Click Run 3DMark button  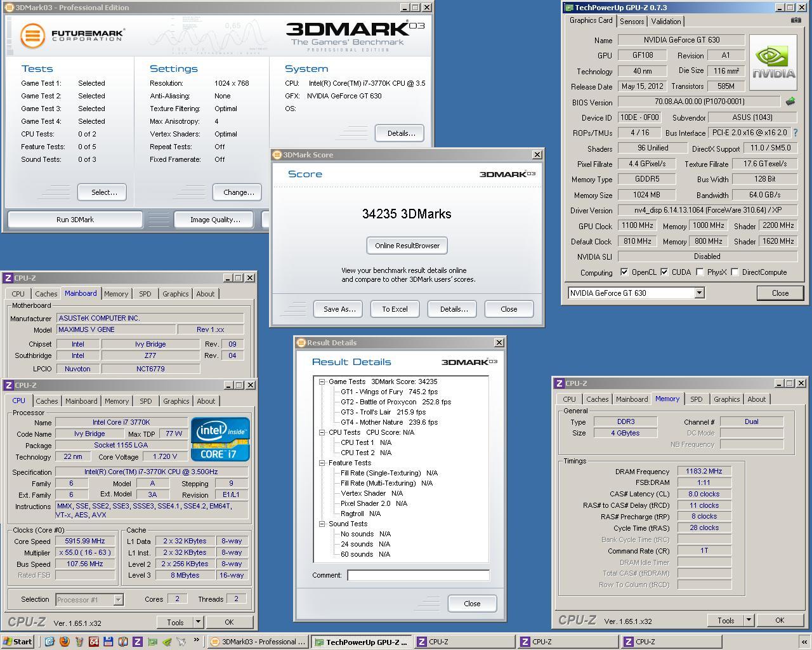pyautogui.click(x=75, y=220)
